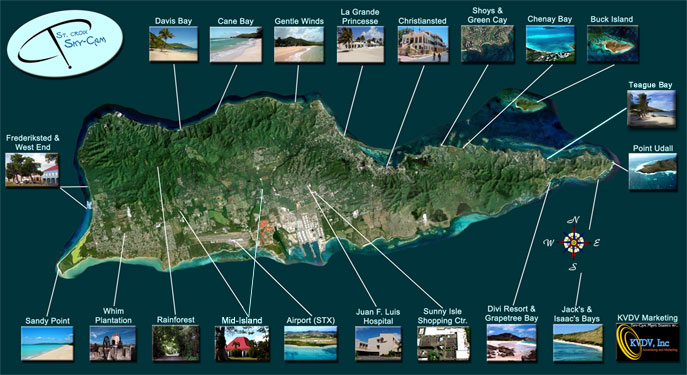Open the La Grande Princesse thumbnail
Viewport: 687px width, 375px height.
coord(360,44)
